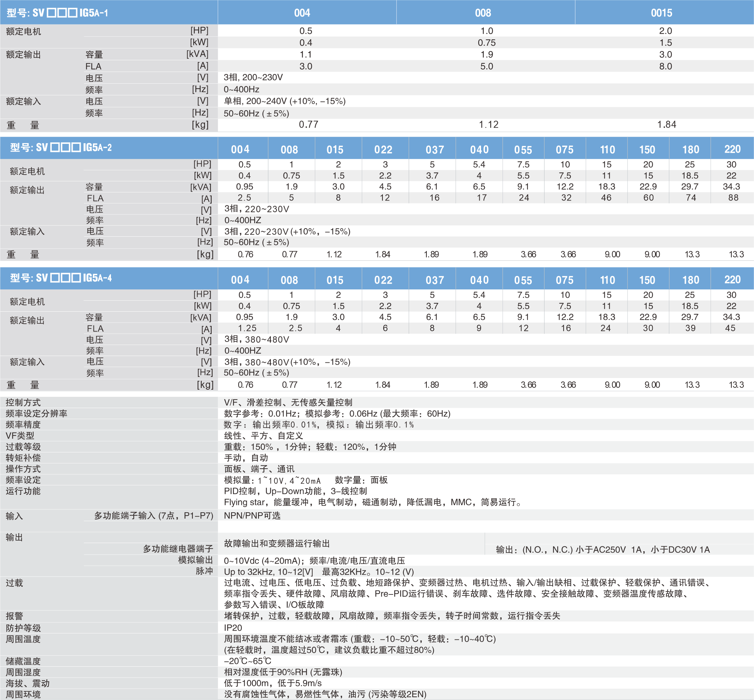
Task: Click the IG5A-4 FLA value 45
Action: 730,328
